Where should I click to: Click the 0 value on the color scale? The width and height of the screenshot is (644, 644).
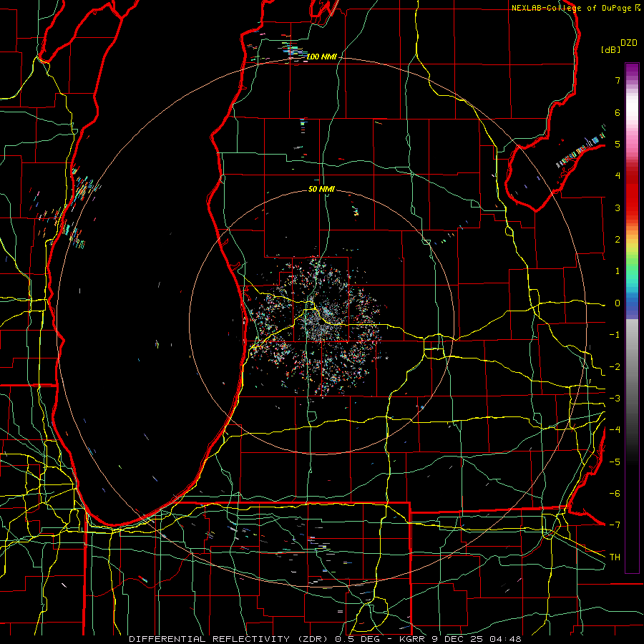tap(618, 303)
